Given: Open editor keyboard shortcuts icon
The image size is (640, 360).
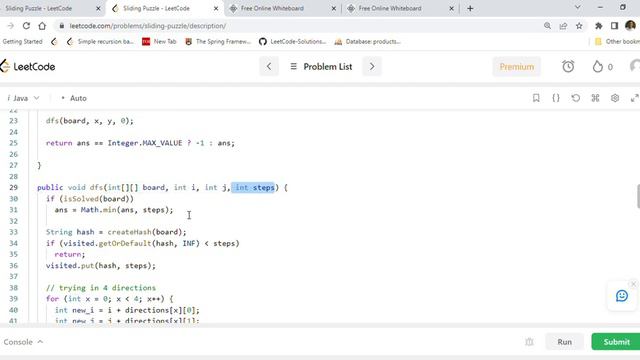Looking at the screenshot, I should [595, 98].
